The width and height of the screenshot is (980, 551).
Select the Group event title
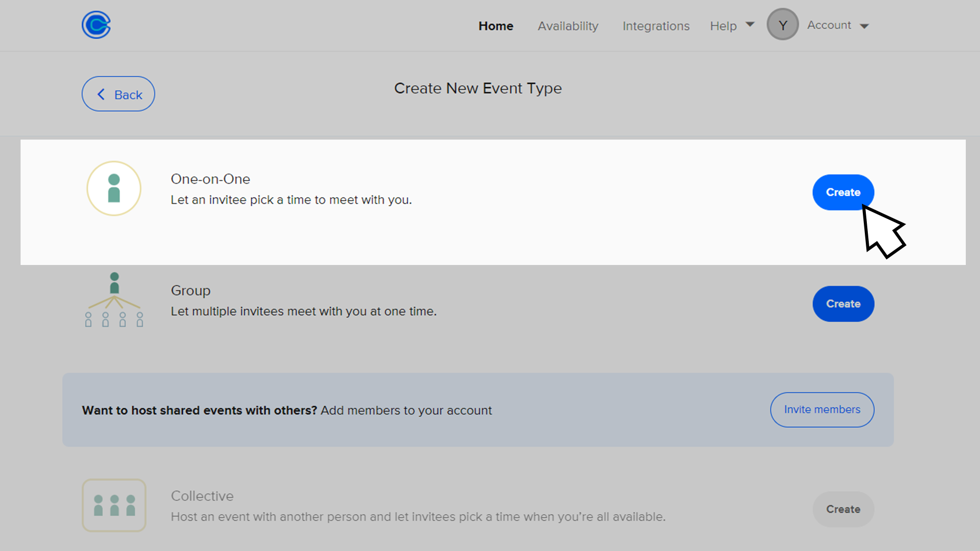pos(191,290)
